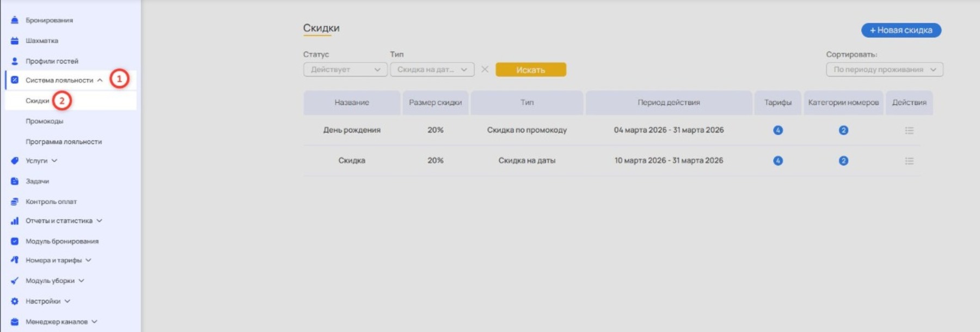Image resolution: width=980 pixels, height=332 pixels.
Task: Open actions list icon for День рождения row
Action: click(x=909, y=130)
